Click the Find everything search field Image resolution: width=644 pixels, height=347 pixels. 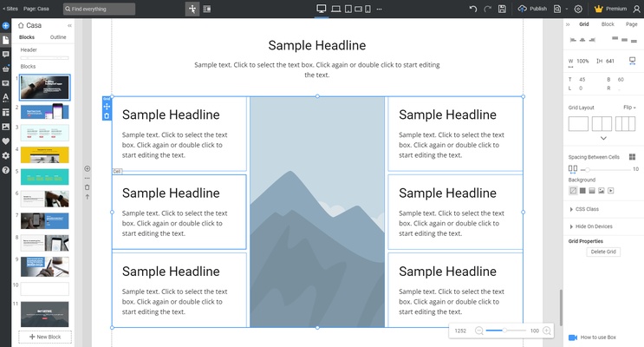click(99, 9)
